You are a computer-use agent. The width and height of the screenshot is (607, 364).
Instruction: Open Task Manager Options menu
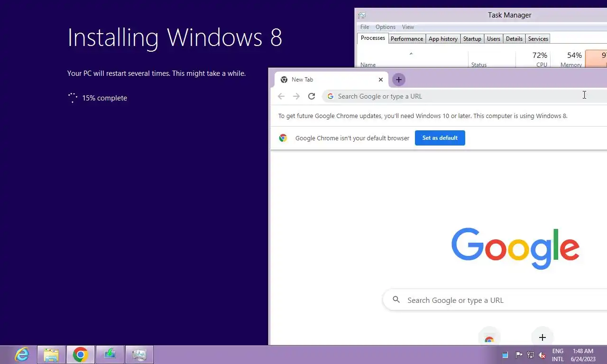pyautogui.click(x=386, y=27)
